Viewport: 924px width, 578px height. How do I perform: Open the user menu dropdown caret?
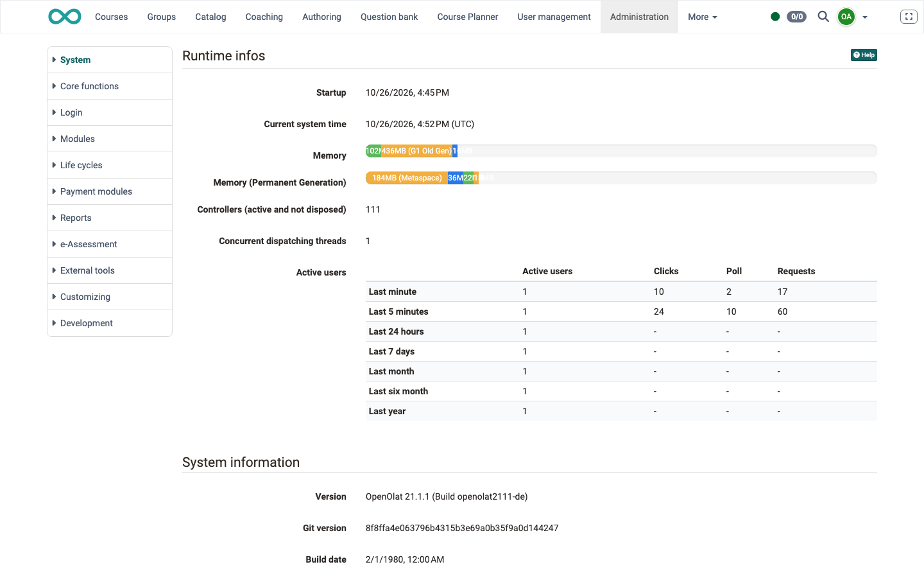click(865, 17)
